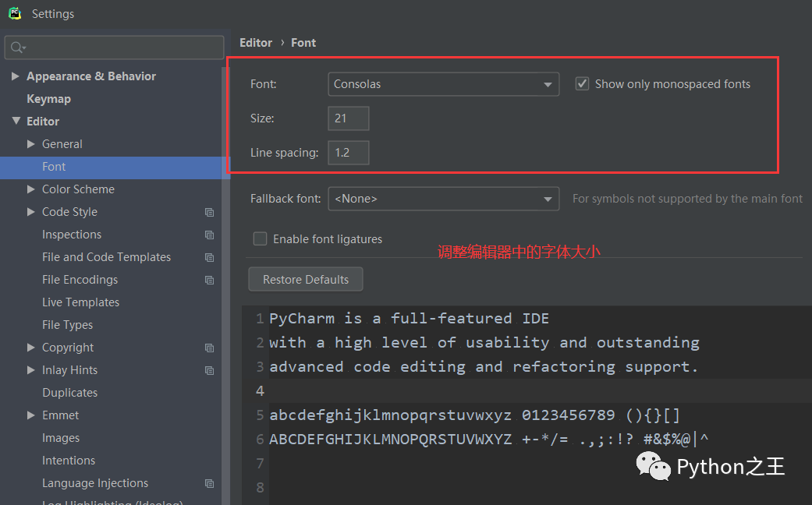812x505 pixels.
Task: Click preview line 'PyCharm is a full-featured IDE'
Action: point(409,318)
